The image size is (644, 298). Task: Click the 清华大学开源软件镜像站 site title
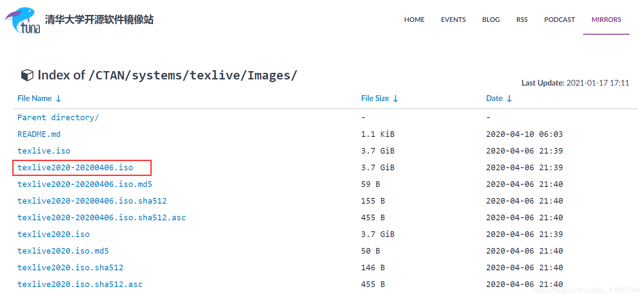tap(99, 19)
